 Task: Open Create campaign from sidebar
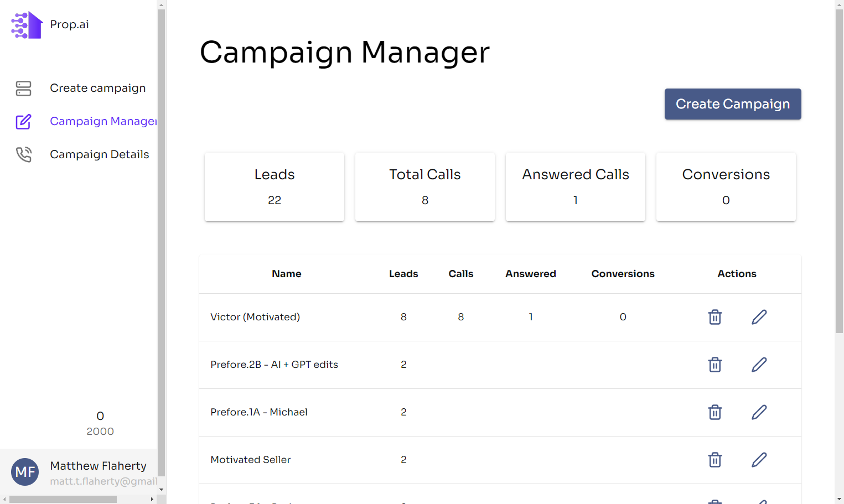98,88
